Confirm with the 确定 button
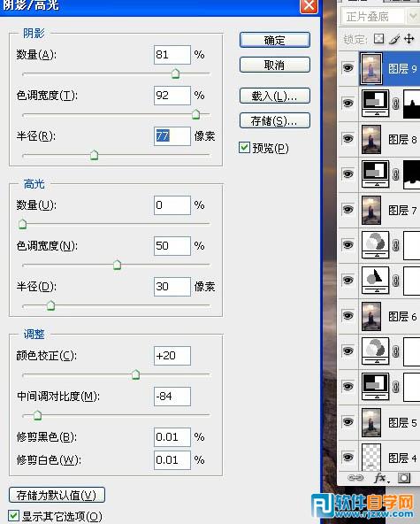This screenshot has height=524, width=420. tap(275, 40)
